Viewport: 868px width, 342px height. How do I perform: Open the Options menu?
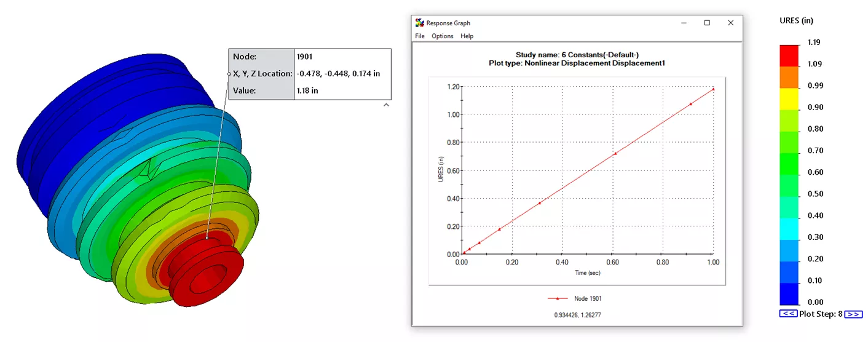coord(442,36)
